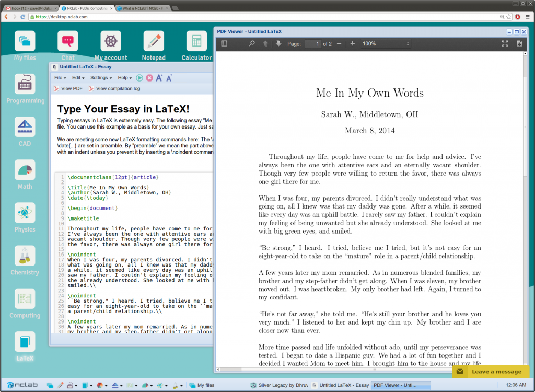Open the browser hamburger menu

pyautogui.click(x=528, y=17)
